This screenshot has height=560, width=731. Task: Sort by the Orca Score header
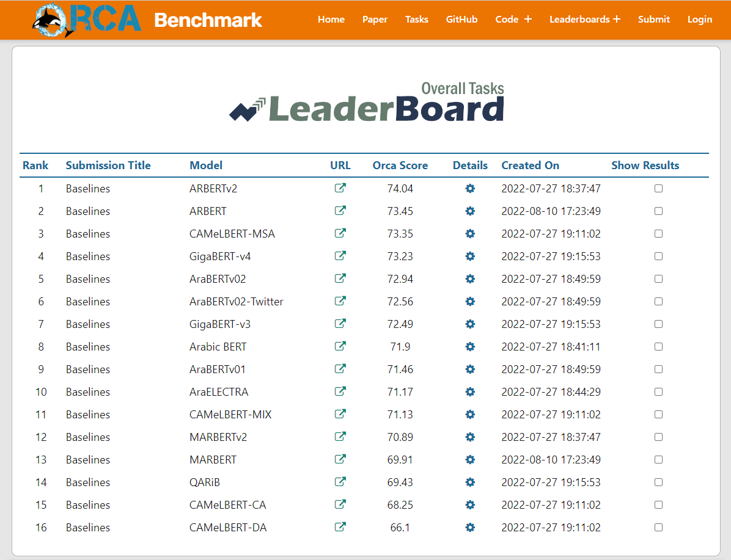pyautogui.click(x=400, y=165)
